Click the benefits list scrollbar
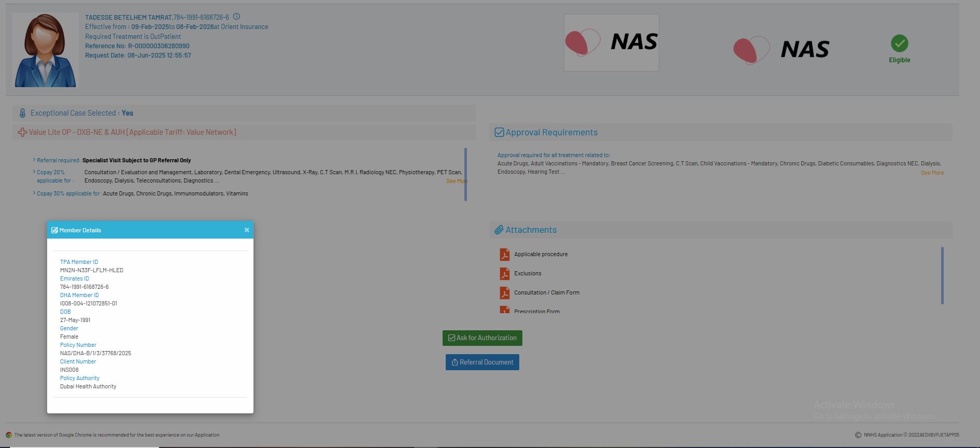Image resolution: width=980 pixels, height=448 pixels. 465,174
